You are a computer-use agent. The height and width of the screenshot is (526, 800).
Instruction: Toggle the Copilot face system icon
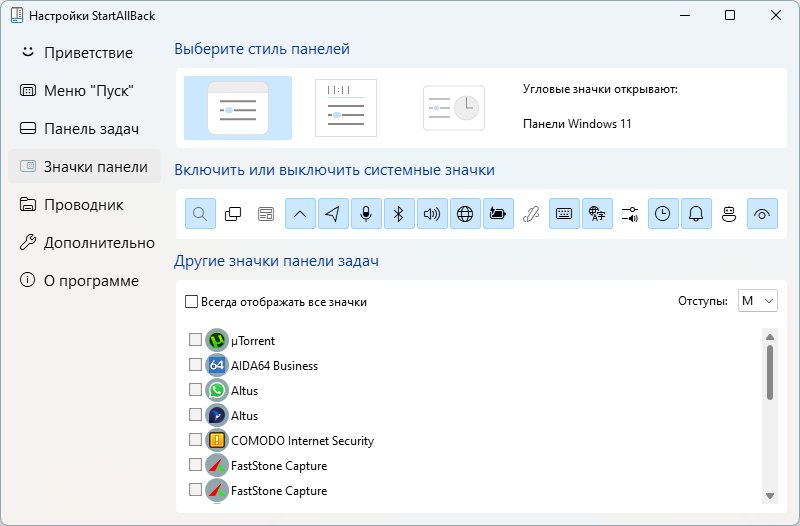pos(729,214)
